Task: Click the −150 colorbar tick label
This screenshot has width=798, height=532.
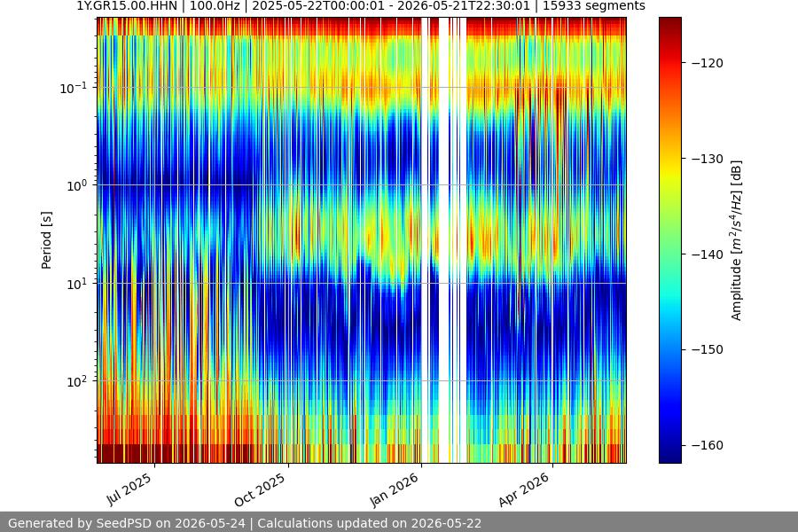Action: [708, 349]
